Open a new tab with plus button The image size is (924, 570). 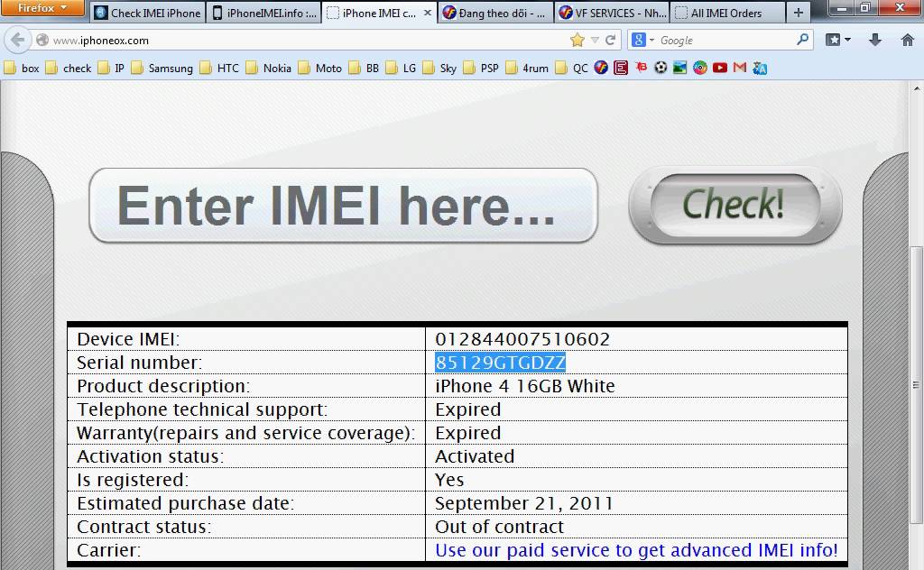(x=799, y=13)
